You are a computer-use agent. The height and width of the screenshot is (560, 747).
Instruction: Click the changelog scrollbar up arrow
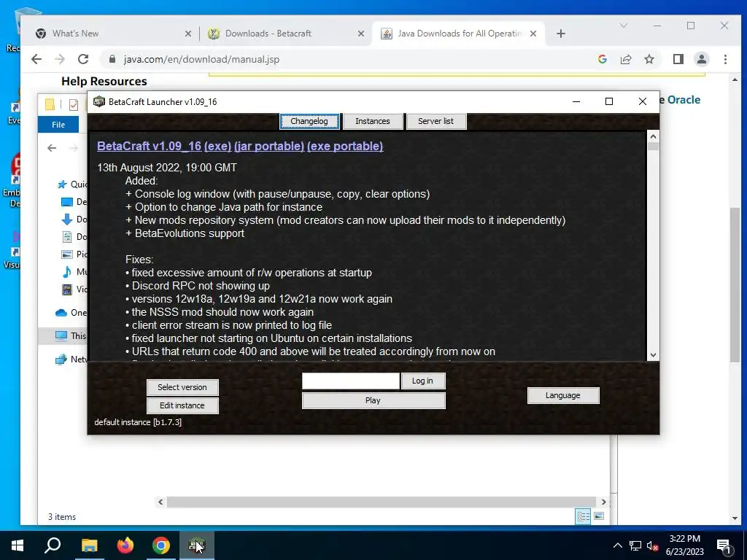point(653,136)
